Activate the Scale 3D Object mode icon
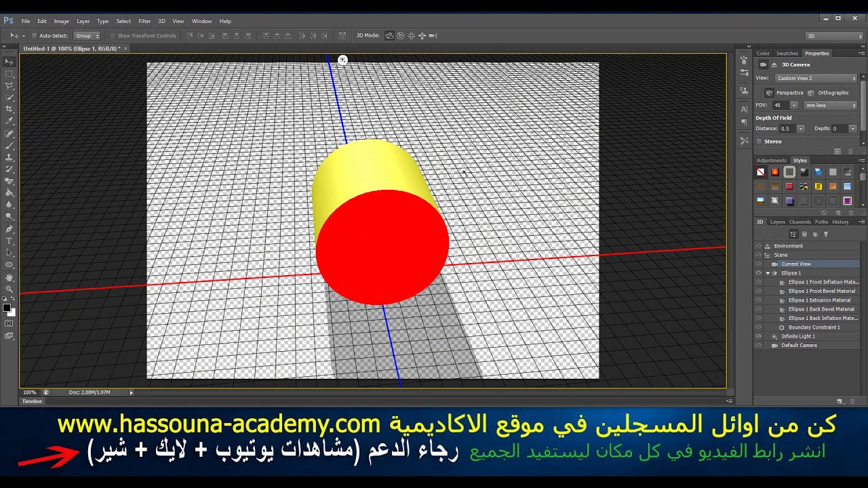The image size is (868, 488). coord(433,35)
